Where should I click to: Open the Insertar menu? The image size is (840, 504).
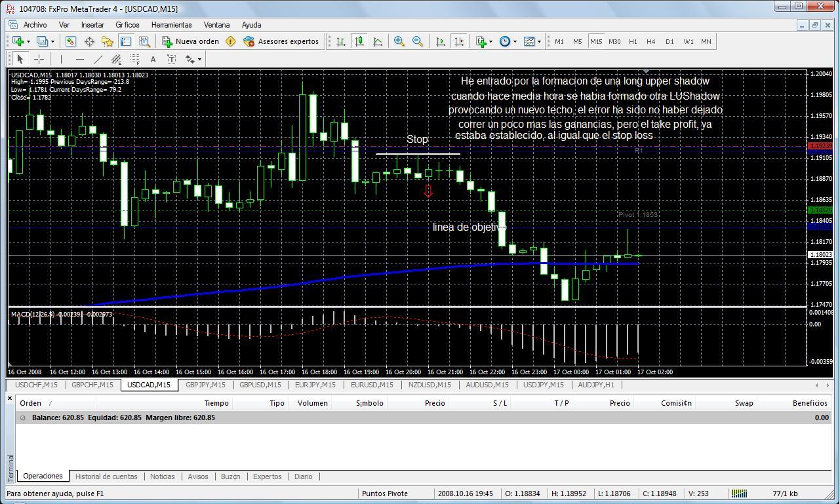[x=92, y=25]
